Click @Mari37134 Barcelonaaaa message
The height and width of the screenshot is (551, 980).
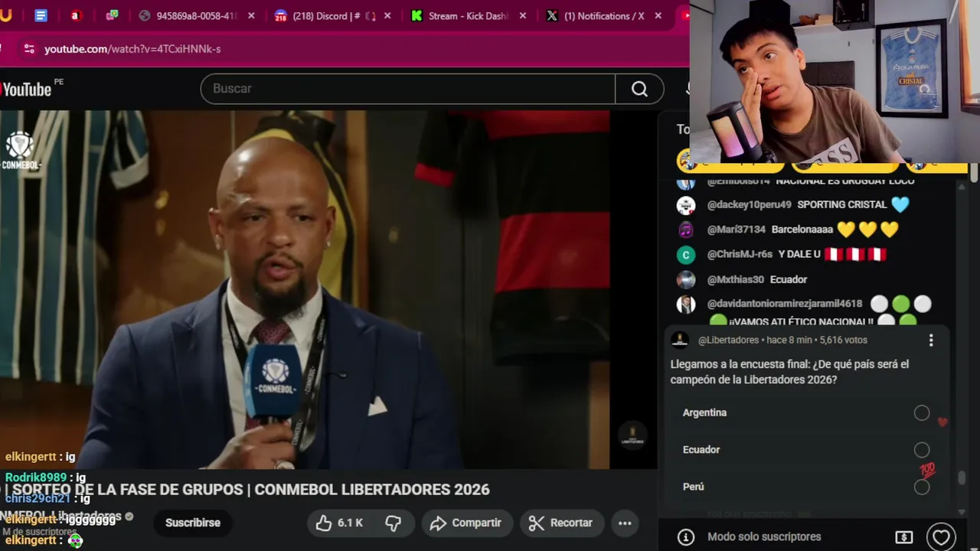802,230
